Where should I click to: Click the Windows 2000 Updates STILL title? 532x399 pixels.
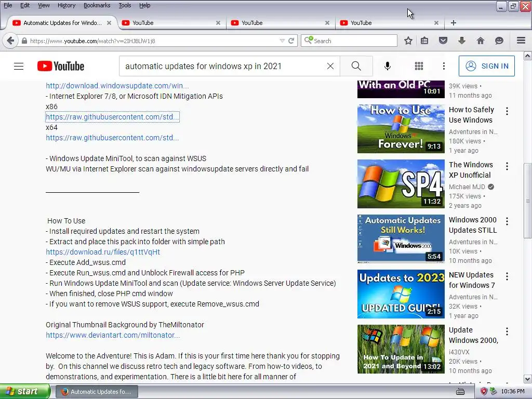pyautogui.click(x=473, y=225)
